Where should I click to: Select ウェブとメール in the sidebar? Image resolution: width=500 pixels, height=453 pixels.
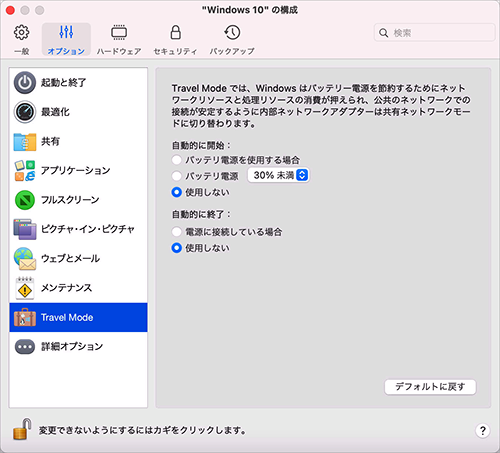click(78, 259)
